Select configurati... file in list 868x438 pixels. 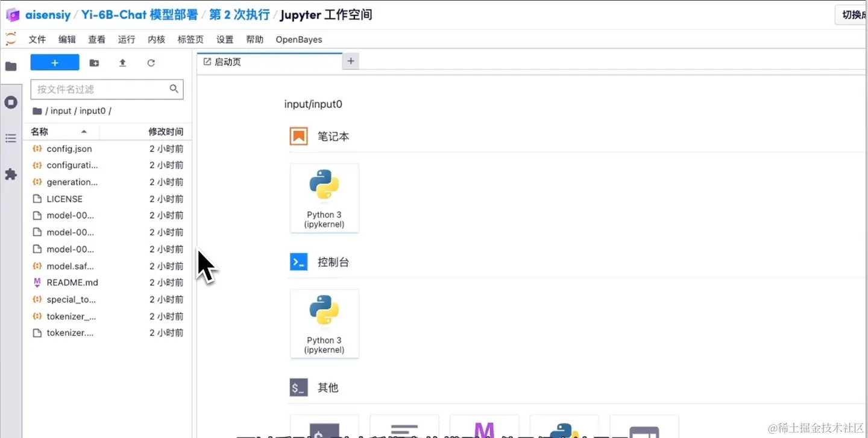coord(107,165)
